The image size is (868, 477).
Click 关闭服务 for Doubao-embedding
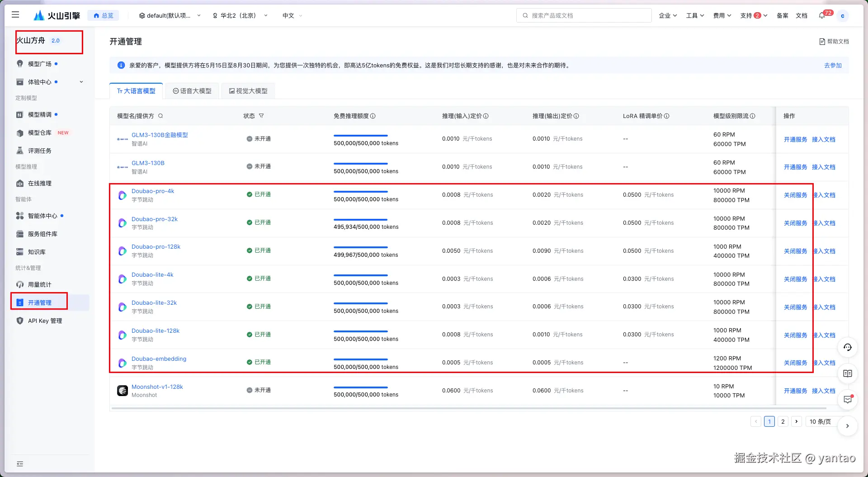[x=796, y=363]
